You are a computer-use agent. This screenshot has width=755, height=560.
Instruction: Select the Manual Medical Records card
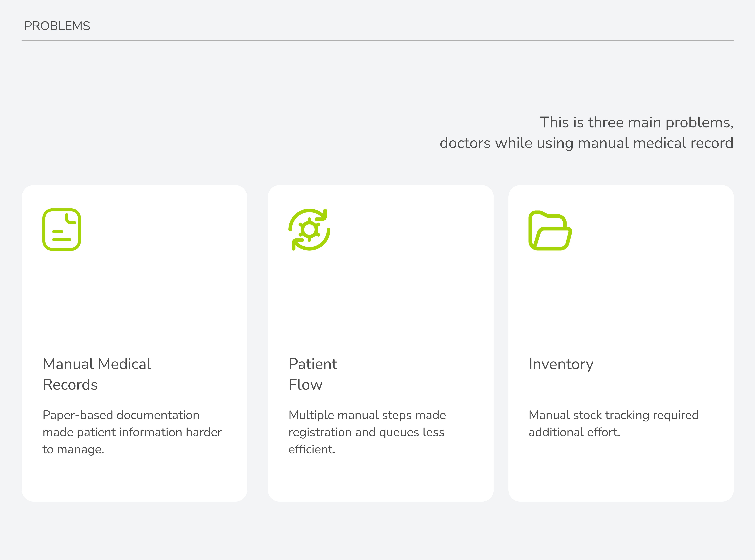pyautogui.click(x=134, y=343)
